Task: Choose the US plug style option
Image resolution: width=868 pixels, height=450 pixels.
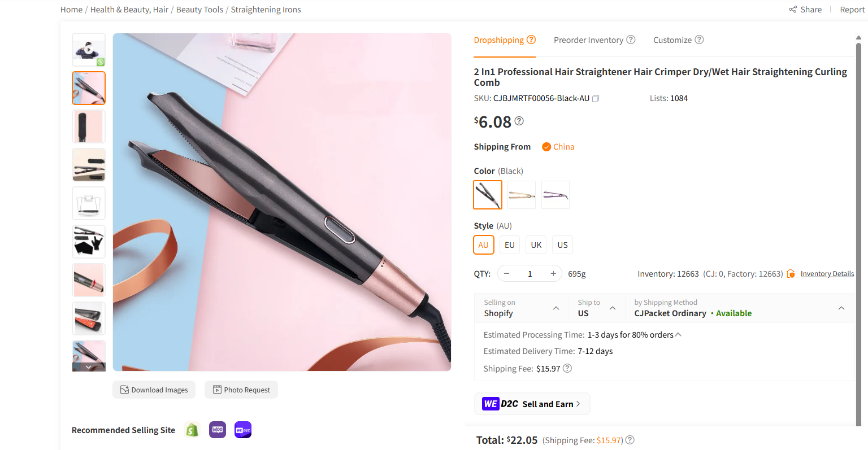Action: coord(562,244)
